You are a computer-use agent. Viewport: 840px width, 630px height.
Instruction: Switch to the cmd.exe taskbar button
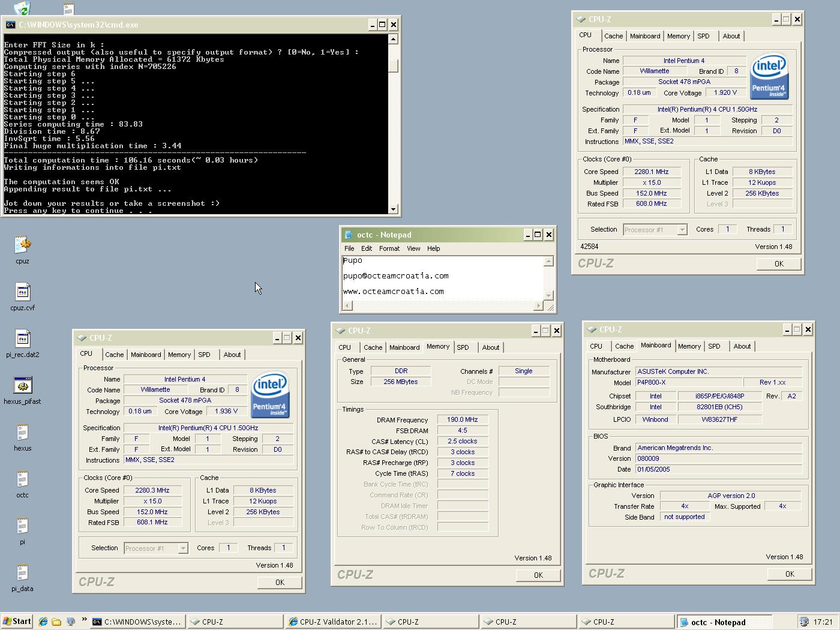tap(137, 622)
